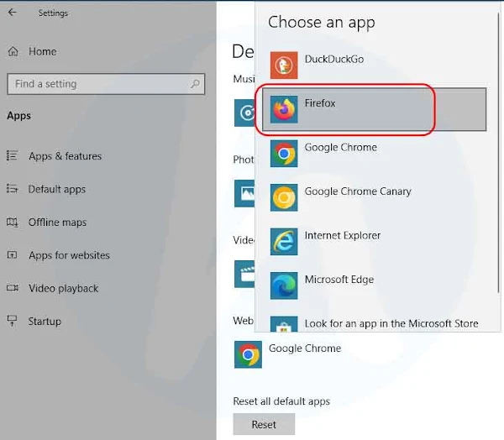Click the music player default app icon
504x440 pixels.
[x=244, y=113]
